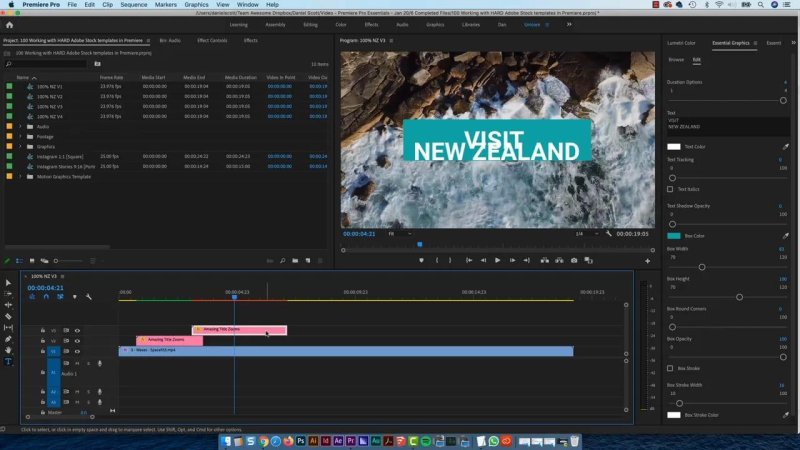Play the program monitor
This screenshot has width=800, height=450.
click(497, 260)
